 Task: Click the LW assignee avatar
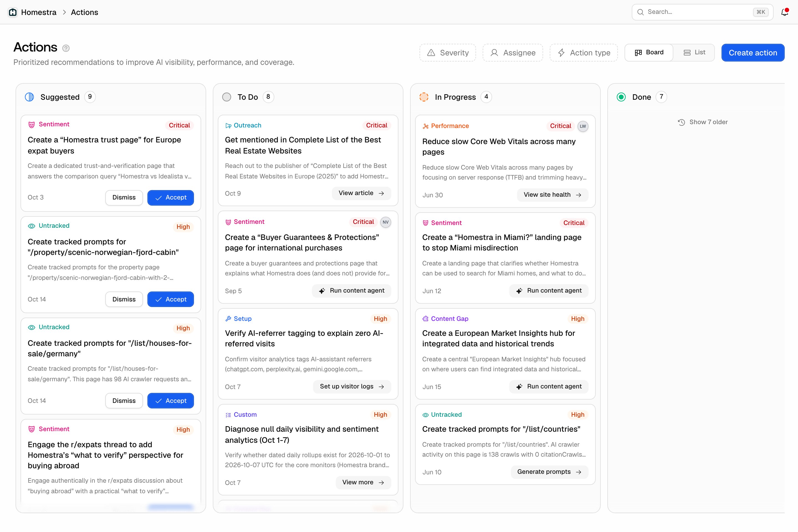583,126
